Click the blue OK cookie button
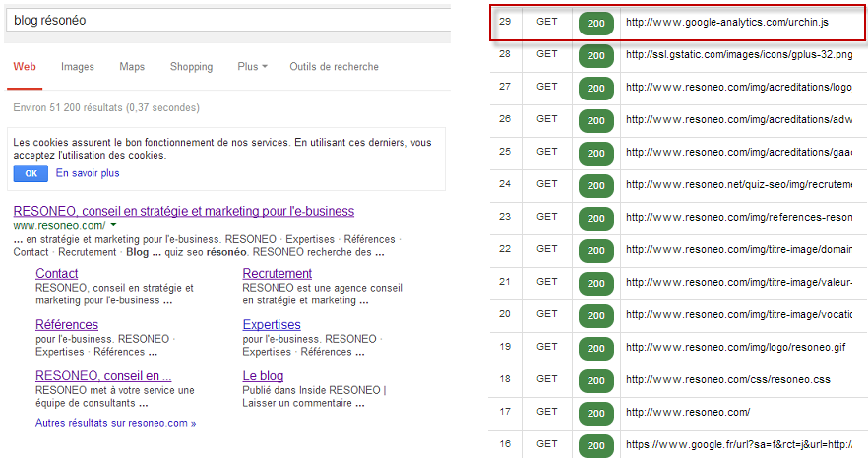 (31, 173)
